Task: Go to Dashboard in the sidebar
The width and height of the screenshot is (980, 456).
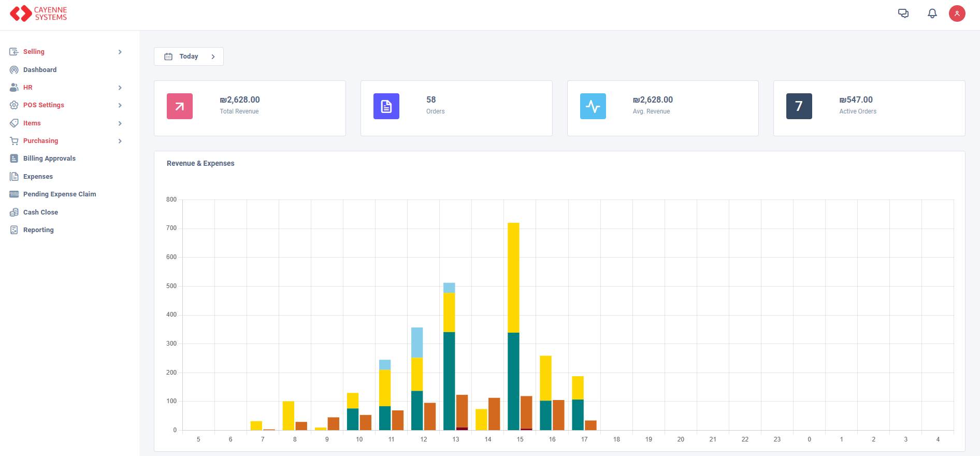Action: point(40,69)
